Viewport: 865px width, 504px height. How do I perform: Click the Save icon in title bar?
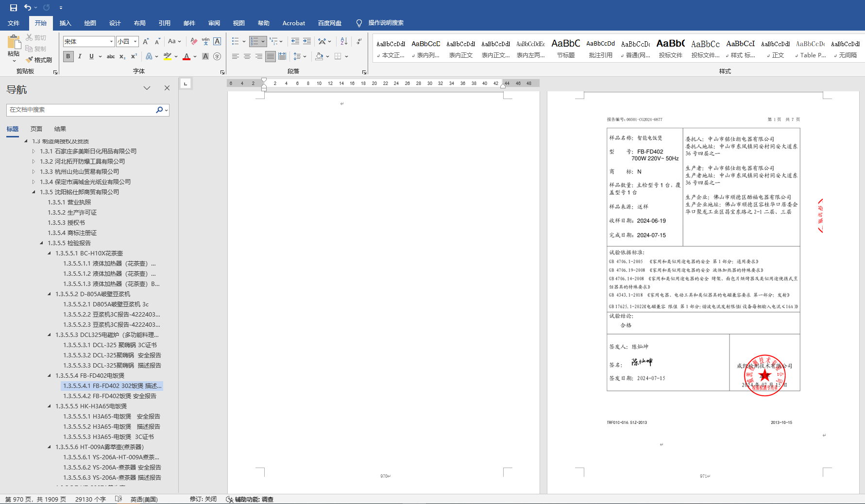13,7
